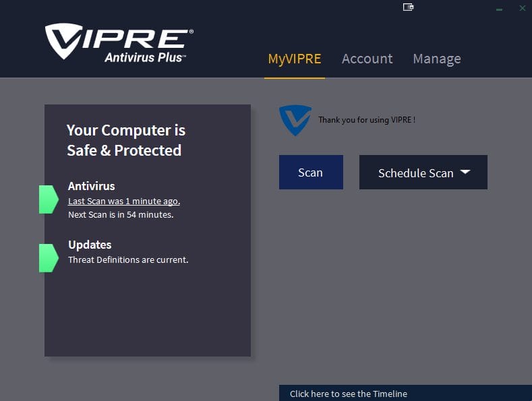Viewport: 532px width, 401px height.
Task: Switch to the MyVIPRE tab
Action: (x=295, y=59)
